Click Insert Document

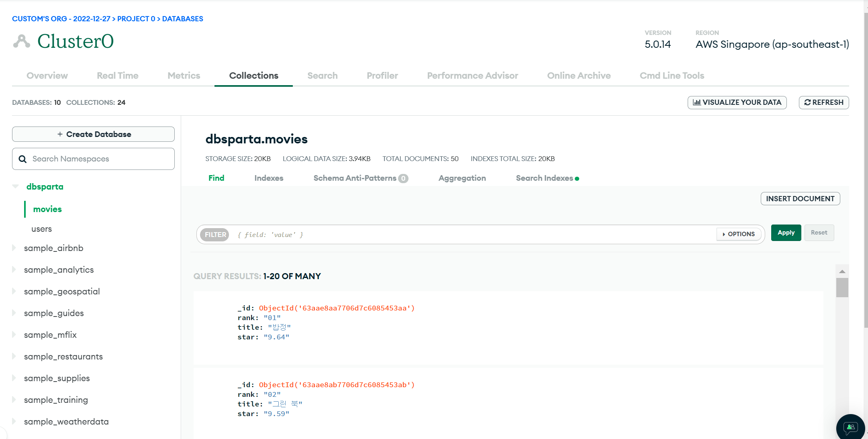800,198
